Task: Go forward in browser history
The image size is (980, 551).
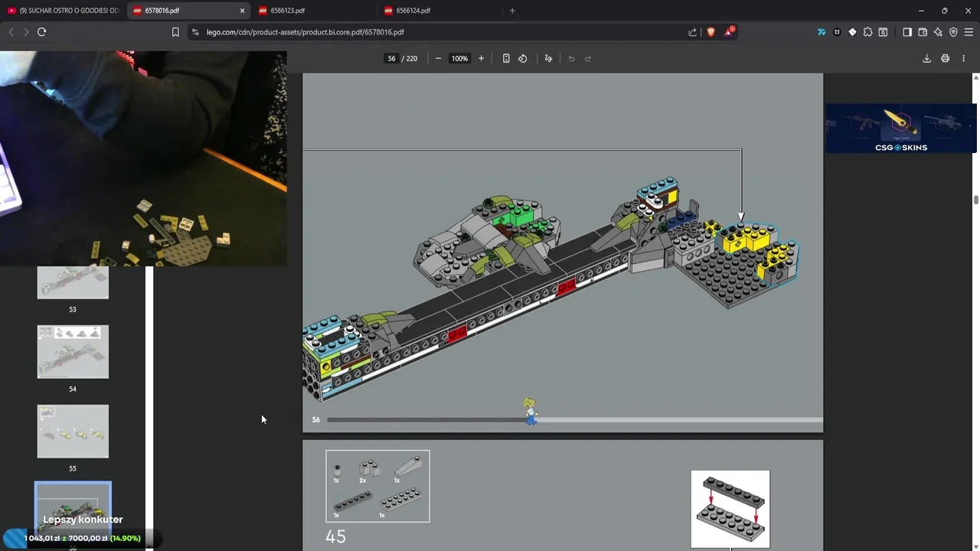Action: click(26, 32)
